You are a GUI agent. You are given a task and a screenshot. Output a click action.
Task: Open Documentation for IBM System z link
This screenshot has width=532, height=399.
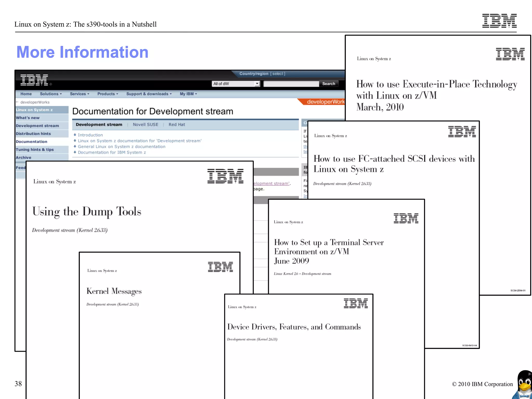(112, 152)
